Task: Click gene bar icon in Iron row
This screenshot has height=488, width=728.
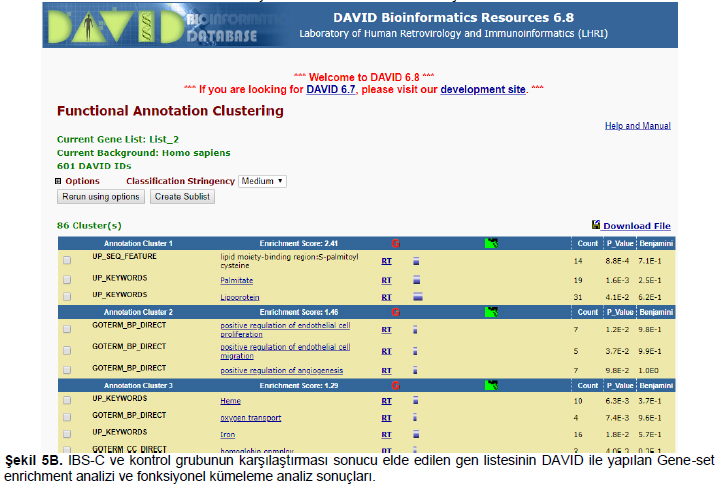Action: 416,434
